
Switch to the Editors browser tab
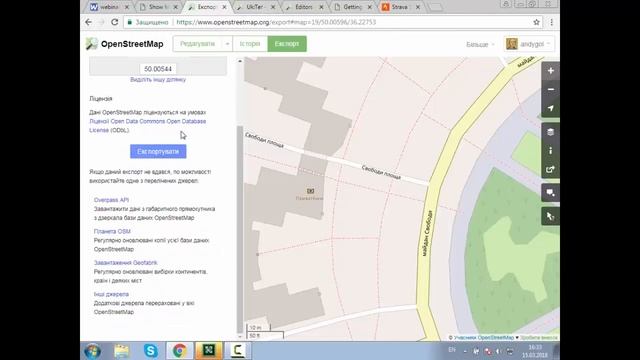[303, 7]
